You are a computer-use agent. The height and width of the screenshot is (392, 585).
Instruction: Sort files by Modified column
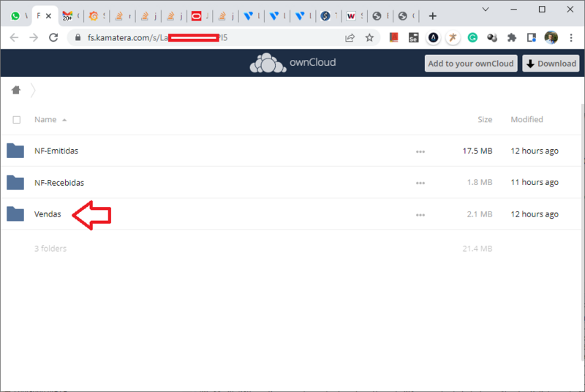pos(526,119)
